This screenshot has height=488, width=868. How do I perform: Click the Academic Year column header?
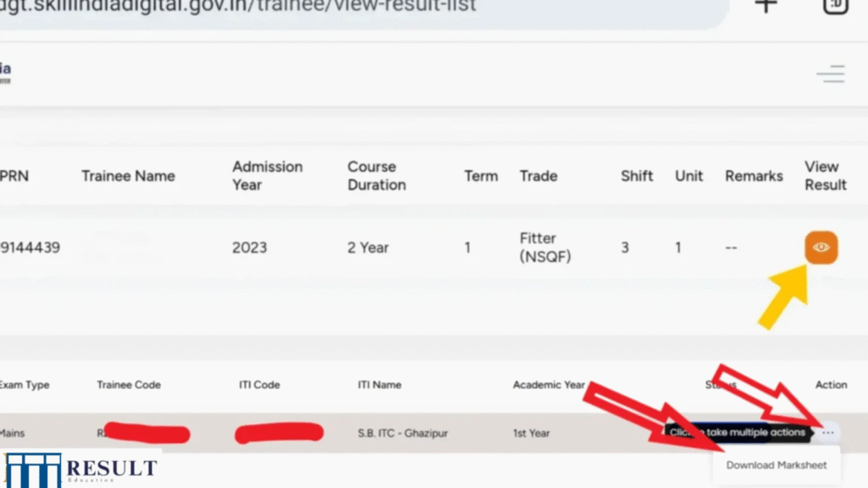click(548, 385)
